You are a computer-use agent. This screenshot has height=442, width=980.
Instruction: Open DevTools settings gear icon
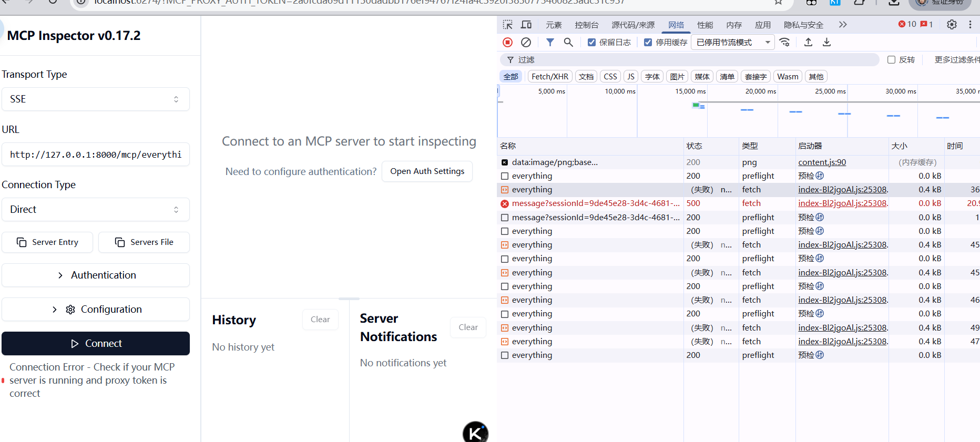point(952,25)
